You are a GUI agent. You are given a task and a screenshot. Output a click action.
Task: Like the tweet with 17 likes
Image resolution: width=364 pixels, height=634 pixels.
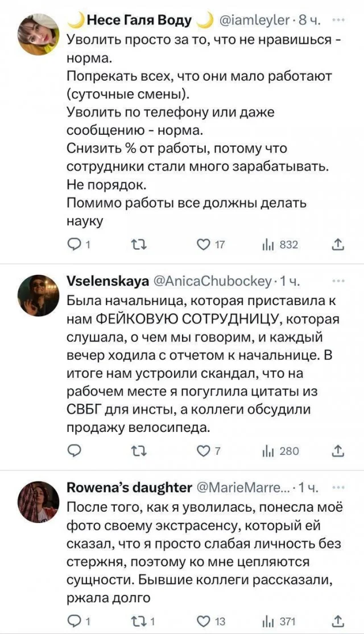pos(204,245)
